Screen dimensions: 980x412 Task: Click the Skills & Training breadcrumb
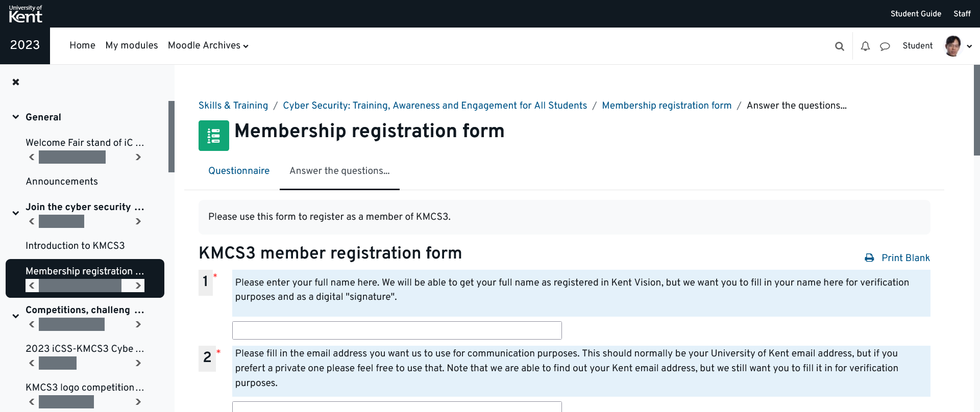click(233, 106)
